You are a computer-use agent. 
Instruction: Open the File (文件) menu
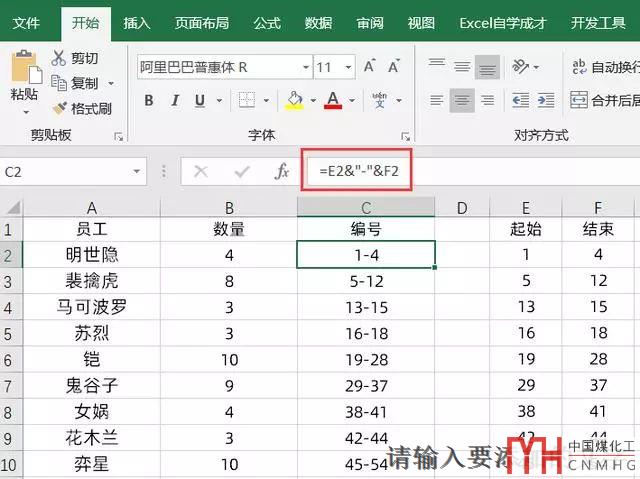(x=26, y=22)
